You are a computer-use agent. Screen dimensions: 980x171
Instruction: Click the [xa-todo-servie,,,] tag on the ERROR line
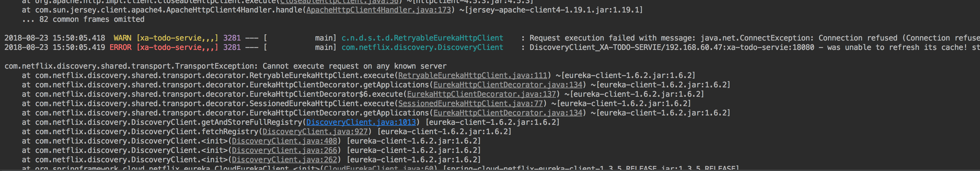[177, 47]
